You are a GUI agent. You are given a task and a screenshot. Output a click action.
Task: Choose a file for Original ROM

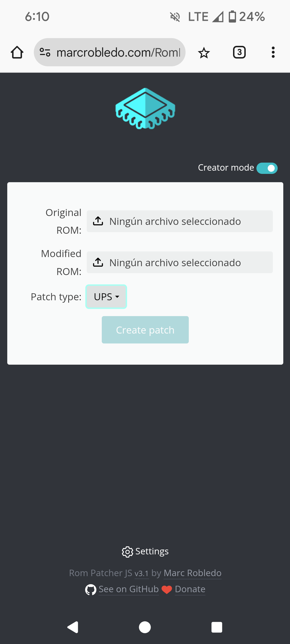(x=180, y=221)
